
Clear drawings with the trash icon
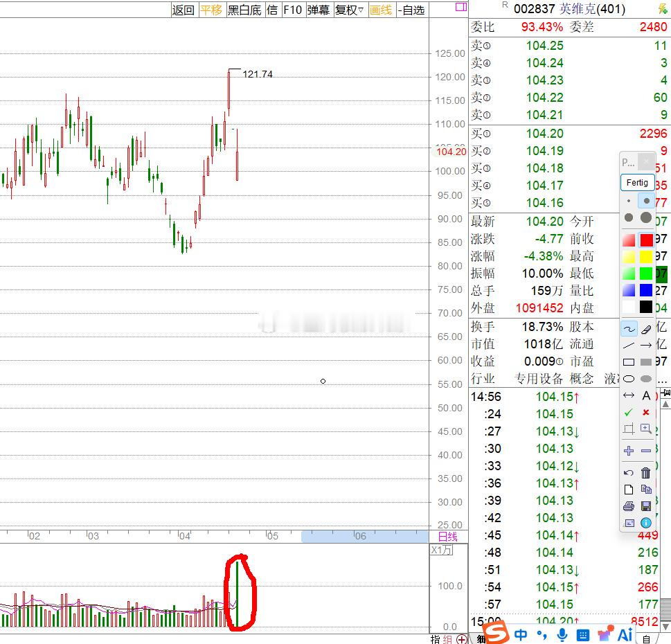coord(646,473)
